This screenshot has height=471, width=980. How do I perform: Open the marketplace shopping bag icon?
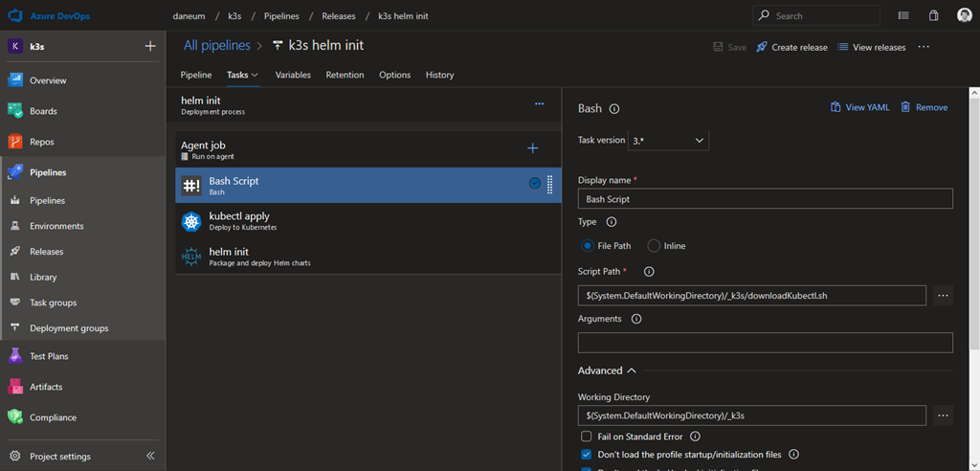(933, 16)
